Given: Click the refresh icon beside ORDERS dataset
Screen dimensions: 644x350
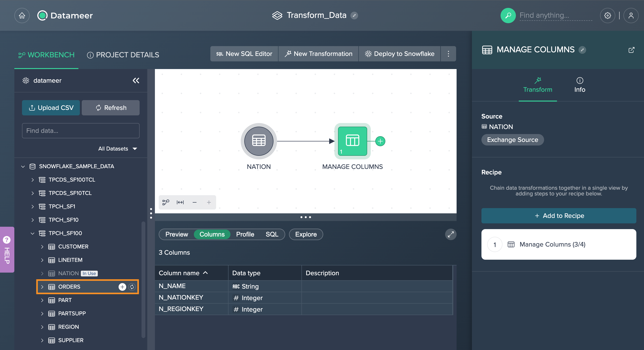Looking at the screenshot, I should click(x=131, y=286).
